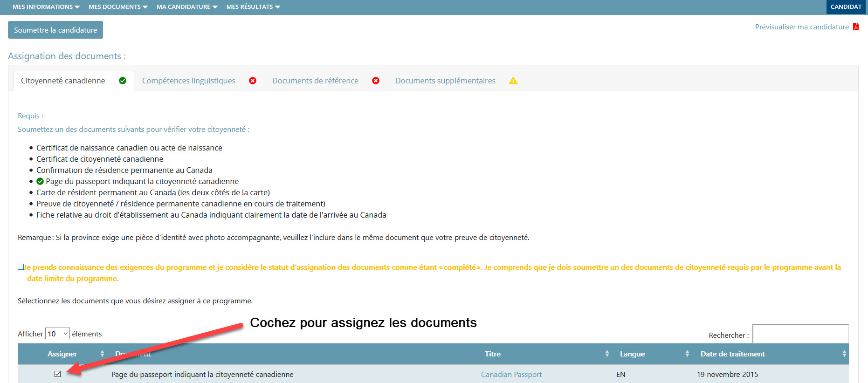
Task: Click the Rechercher search field
Action: [x=800, y=334]
